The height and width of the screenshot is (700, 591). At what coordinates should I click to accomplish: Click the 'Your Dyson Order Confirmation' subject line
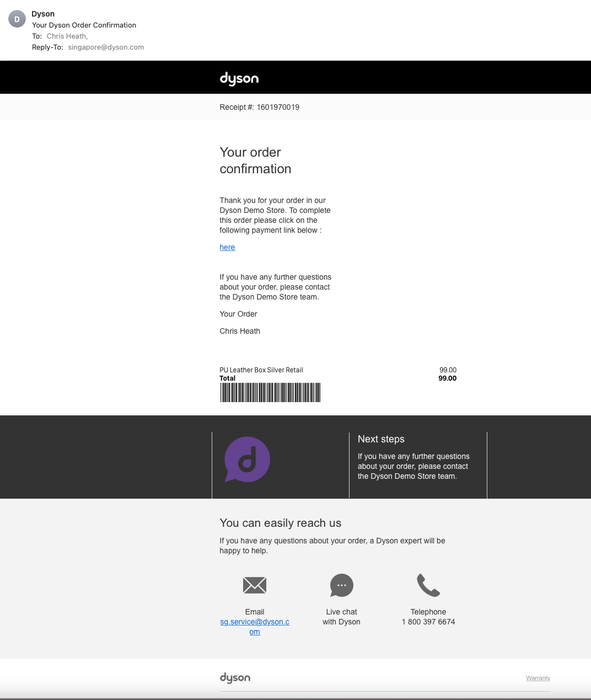point(84,25)
